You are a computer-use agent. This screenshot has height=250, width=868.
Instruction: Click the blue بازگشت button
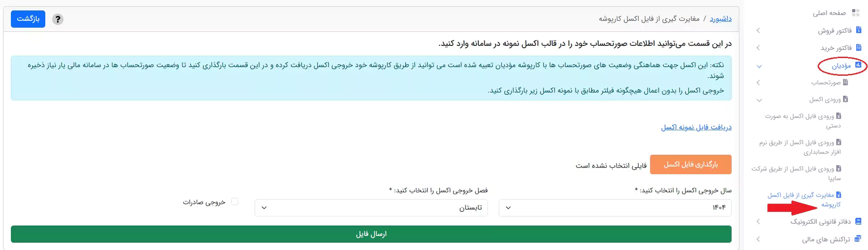pyautogui.click(x=28, y=19)
